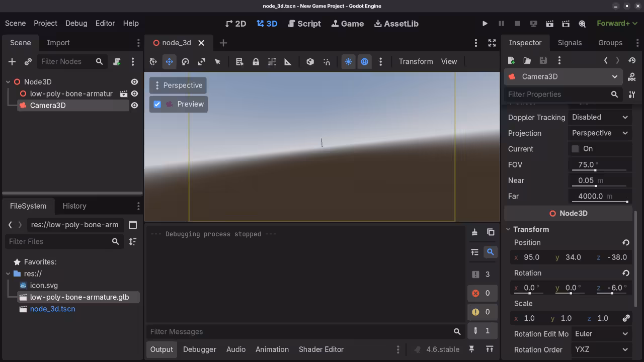Clear the Output log with the broom icon
Screen dimensions: 644x362
(474, 232)
